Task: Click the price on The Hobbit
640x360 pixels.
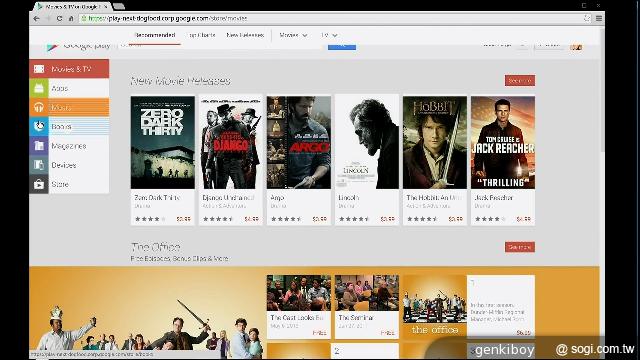Action: click(456, 219)
